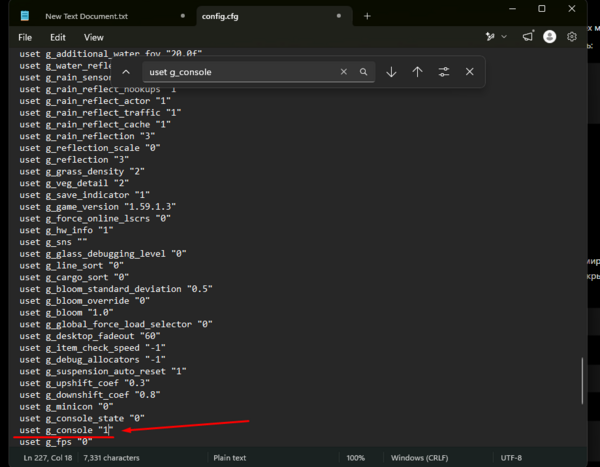
Task: Click the line 'uset g_bloom_override "0"'
Action: point(85,301)
